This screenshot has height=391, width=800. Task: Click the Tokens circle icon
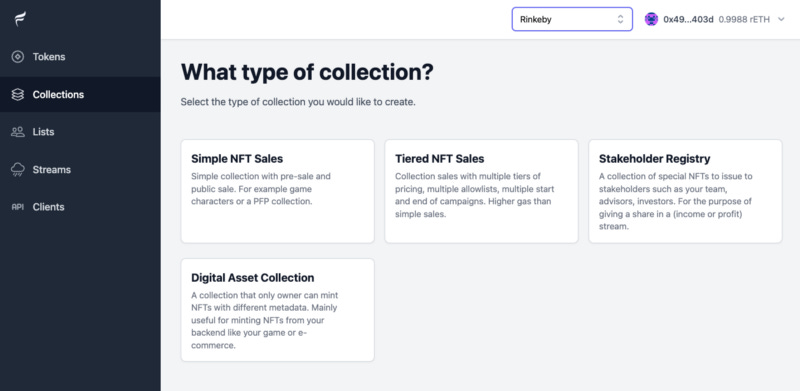[18, 57]
